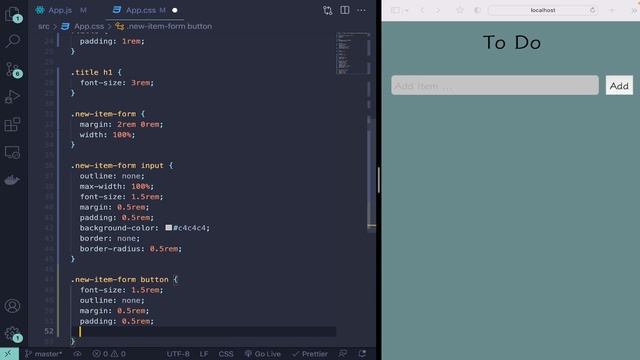Open the #c4c4c4 color swatch picker
Image resolution: width=640 pixels, height=360 pixels.
click(169, 228)
